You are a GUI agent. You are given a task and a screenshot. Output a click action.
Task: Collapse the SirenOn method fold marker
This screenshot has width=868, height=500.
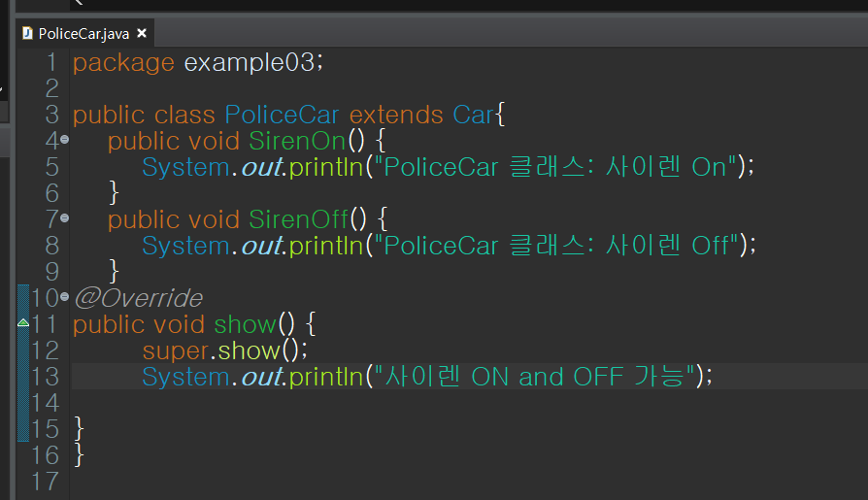(x=65, y=140)
